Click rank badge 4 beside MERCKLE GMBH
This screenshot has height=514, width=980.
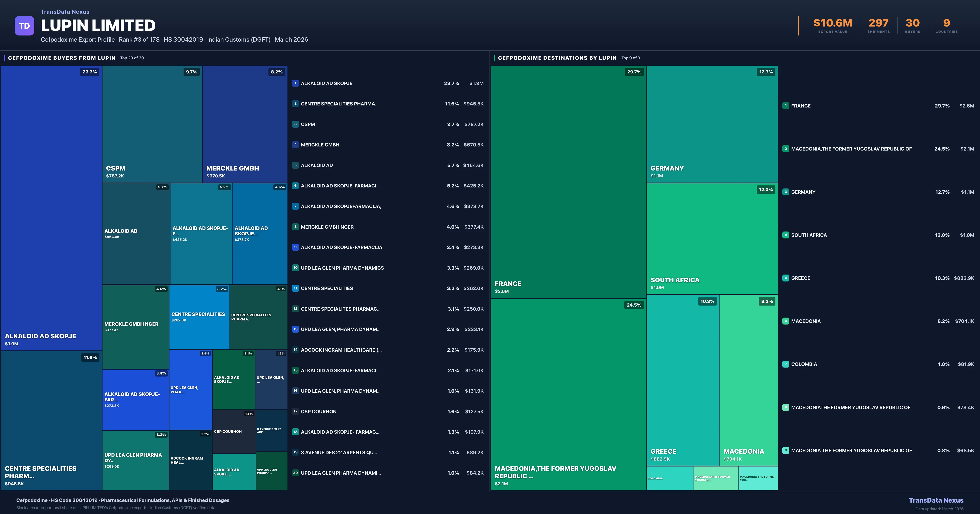tap(295, 145)
